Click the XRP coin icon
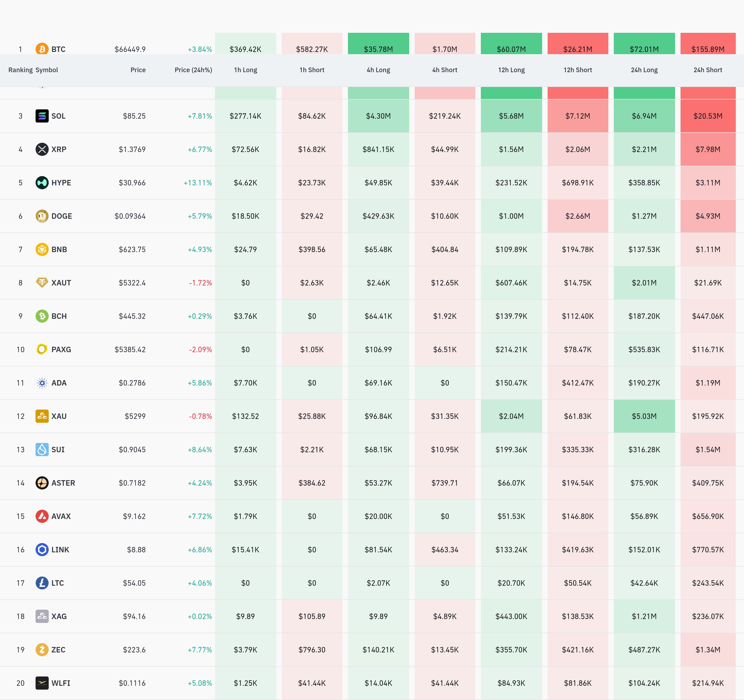The image size is (744, 700). coord(42,149)
